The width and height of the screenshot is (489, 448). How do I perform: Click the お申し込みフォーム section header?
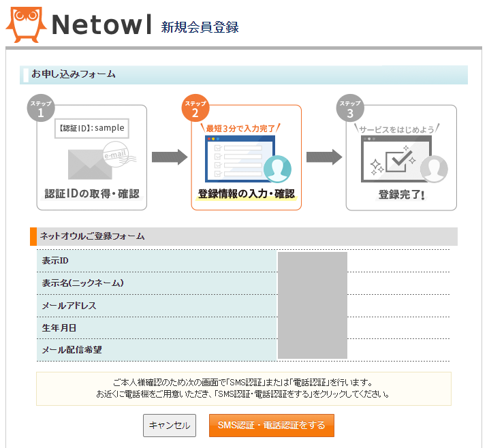coord(244,75)
